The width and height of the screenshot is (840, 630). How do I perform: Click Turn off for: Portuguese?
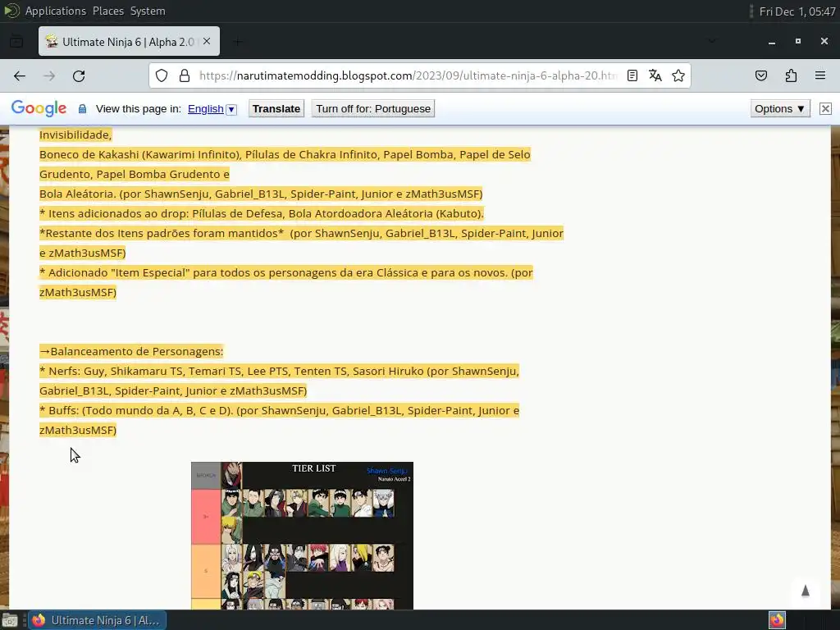click(373, 109)
